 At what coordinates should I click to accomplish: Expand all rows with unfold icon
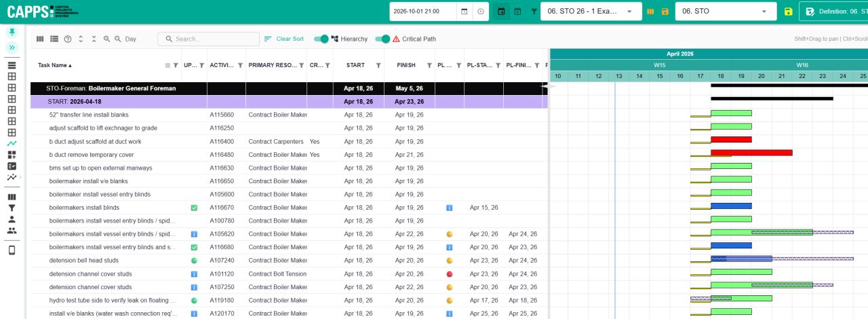[81, 39]
